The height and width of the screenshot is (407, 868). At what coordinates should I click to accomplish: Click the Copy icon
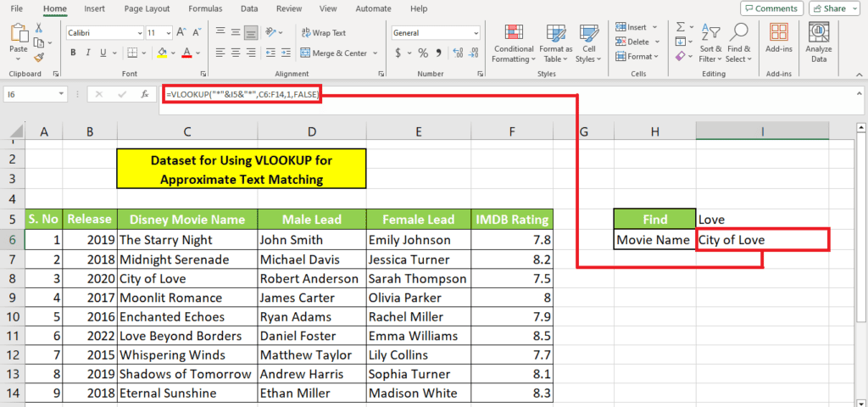[38, 42]
